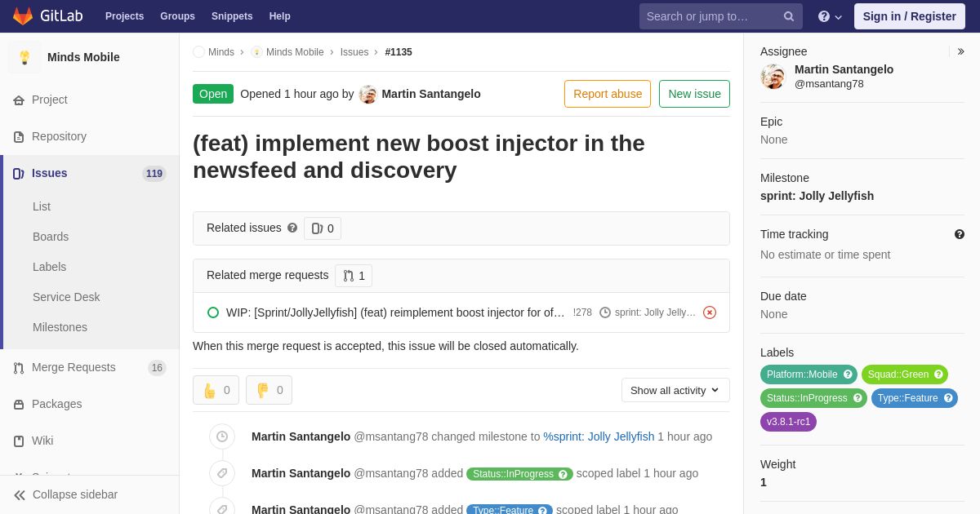This screenshot has height=514, width=980.
Task: Open the Groups top menu
Action: (x=177, y=16)
